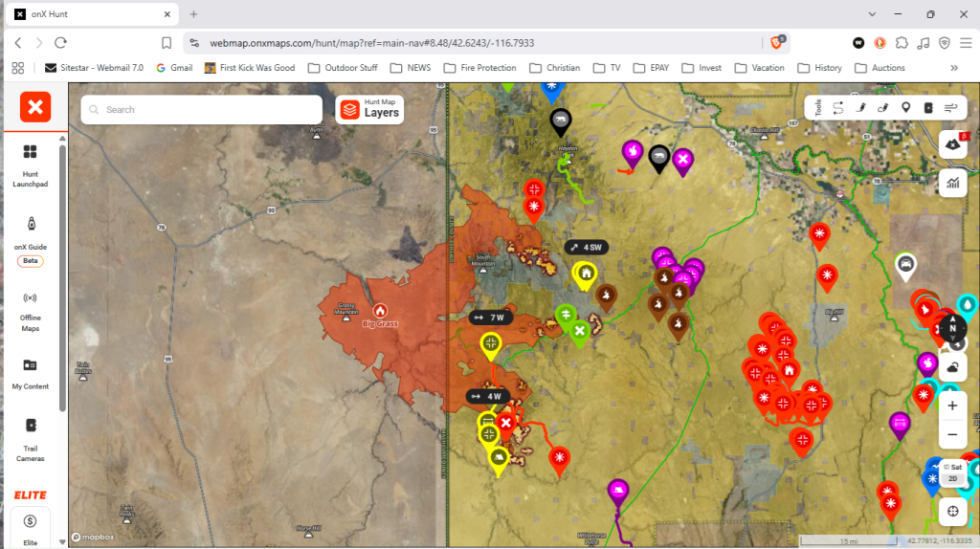Image resolution: width=980 pixels, height=549 pixels.
Task: Open the TV bookmark folder
Action: click(x=607, y=68)
